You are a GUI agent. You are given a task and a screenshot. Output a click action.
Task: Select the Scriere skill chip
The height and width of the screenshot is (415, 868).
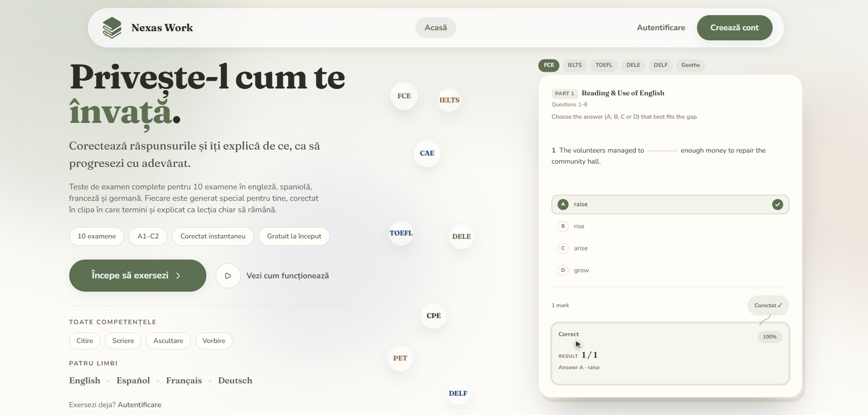(123, 341)
